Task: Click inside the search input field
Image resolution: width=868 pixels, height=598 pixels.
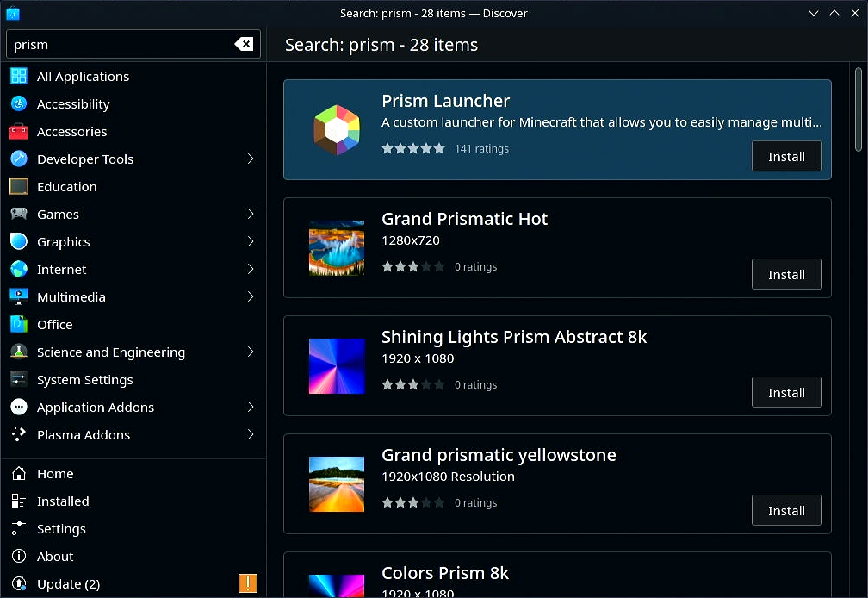Action: (x=121, y=44)
